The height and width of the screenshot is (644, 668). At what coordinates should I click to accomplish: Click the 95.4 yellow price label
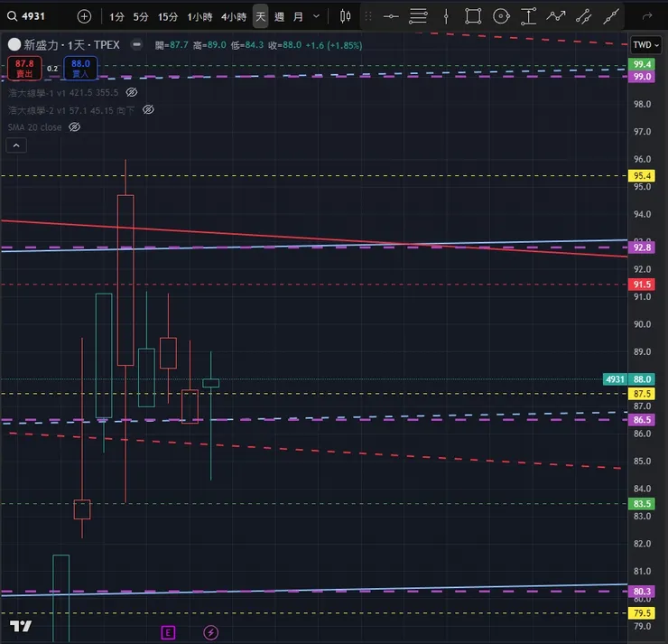click(642, 175)
